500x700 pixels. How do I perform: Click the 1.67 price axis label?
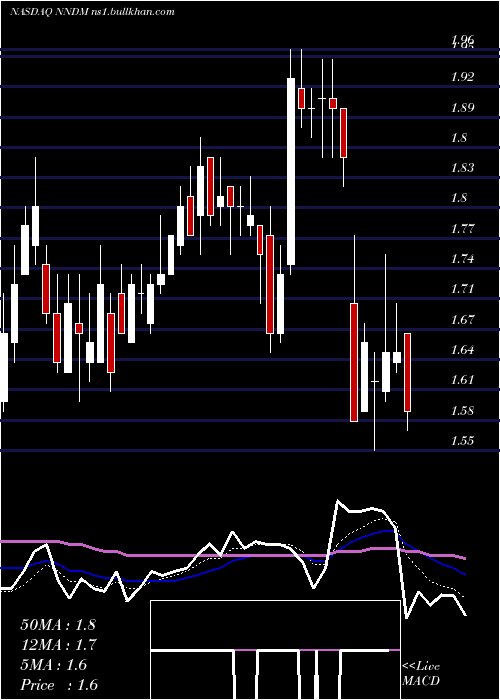tap(462, 319)
